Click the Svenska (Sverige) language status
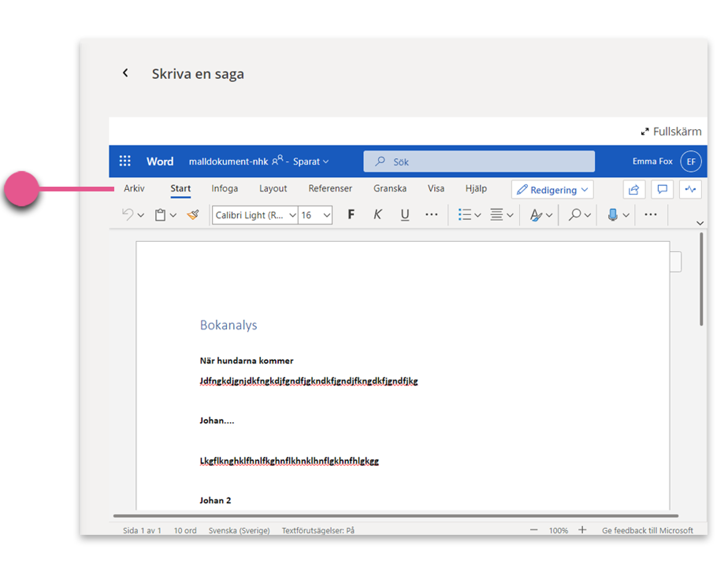The height and width of the screenshot is (564, 728). pyautogui.click(x=239, y=530)
